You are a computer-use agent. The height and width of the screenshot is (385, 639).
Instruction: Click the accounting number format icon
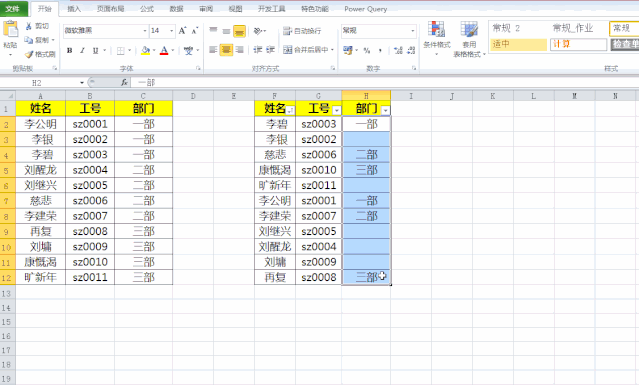pos(348,50)
